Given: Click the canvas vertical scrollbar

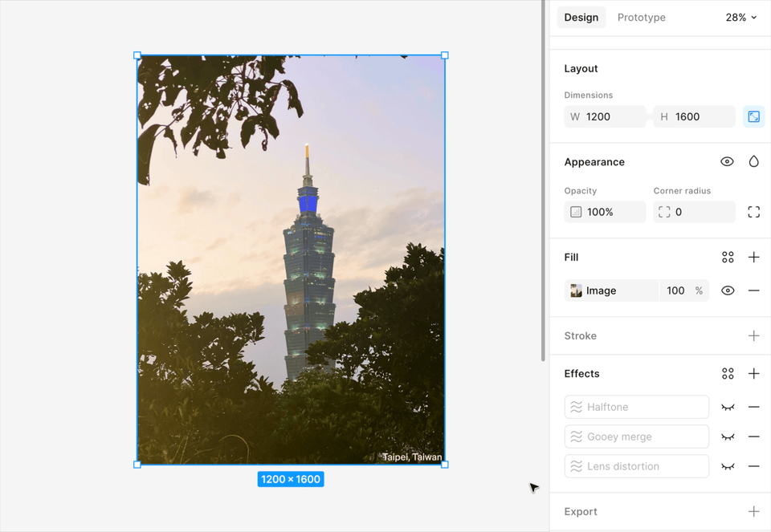Looking at the screenshot, I should tap(543, 181).
